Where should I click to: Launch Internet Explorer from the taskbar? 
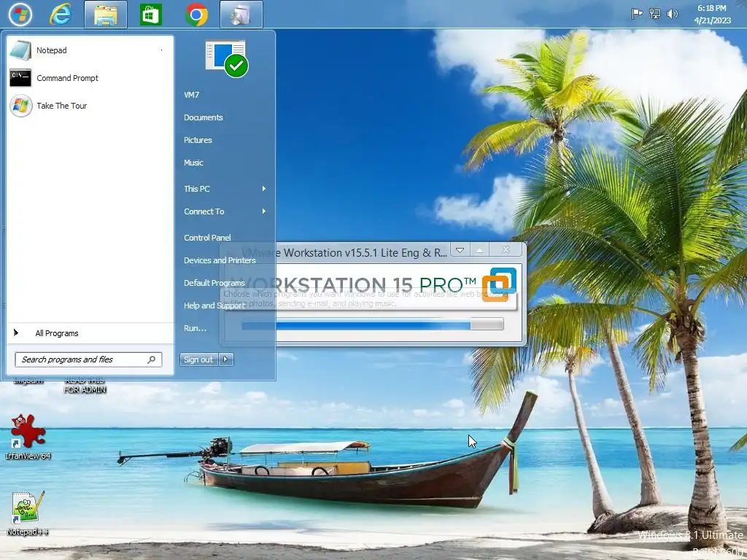click(61, 15)
